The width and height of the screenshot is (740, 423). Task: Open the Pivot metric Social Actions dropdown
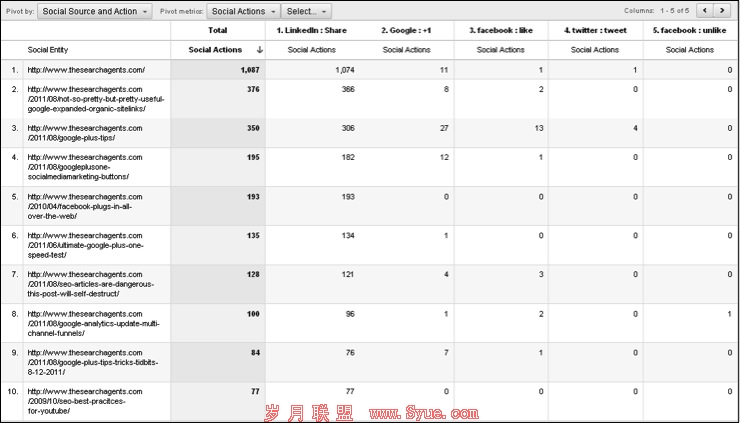pyautogui.click(x=243, y=11)
